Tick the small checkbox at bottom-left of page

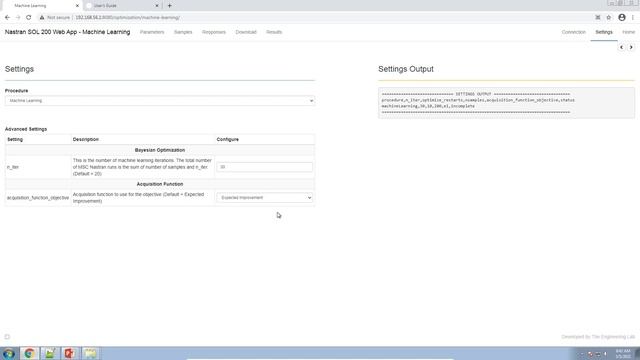coord(7,337)
